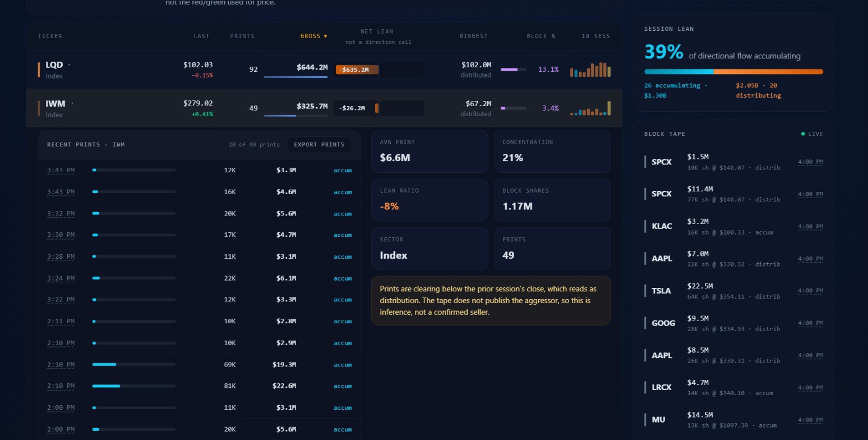
Task: Click the CONCENTRATION 21% card
Action: [552, 152]
